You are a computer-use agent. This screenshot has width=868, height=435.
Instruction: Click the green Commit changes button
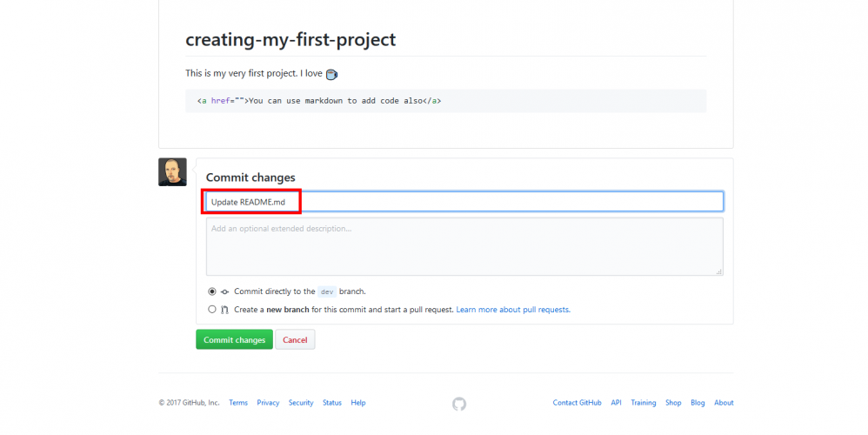click(x=234, y=340)
